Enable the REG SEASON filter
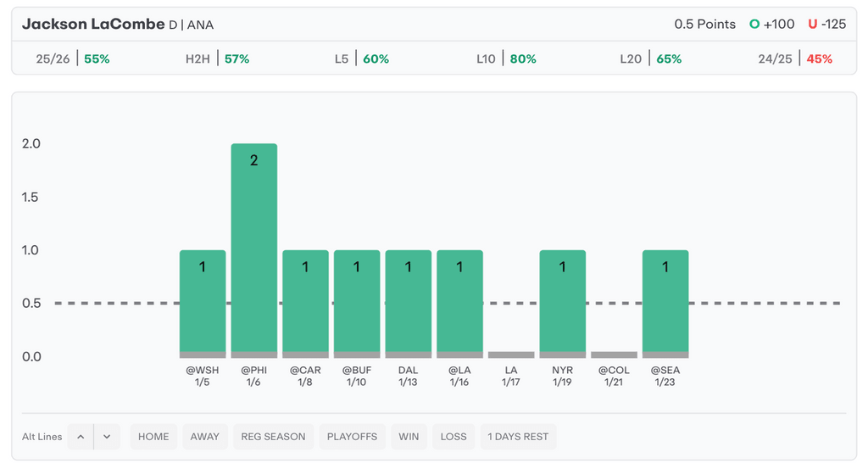This screenshot has height=469, width=868. click(273, 437)
